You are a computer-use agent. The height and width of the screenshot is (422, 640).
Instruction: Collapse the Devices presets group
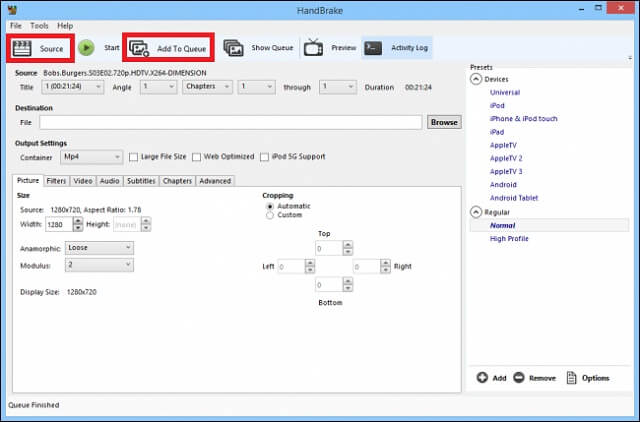coord(476,79)
